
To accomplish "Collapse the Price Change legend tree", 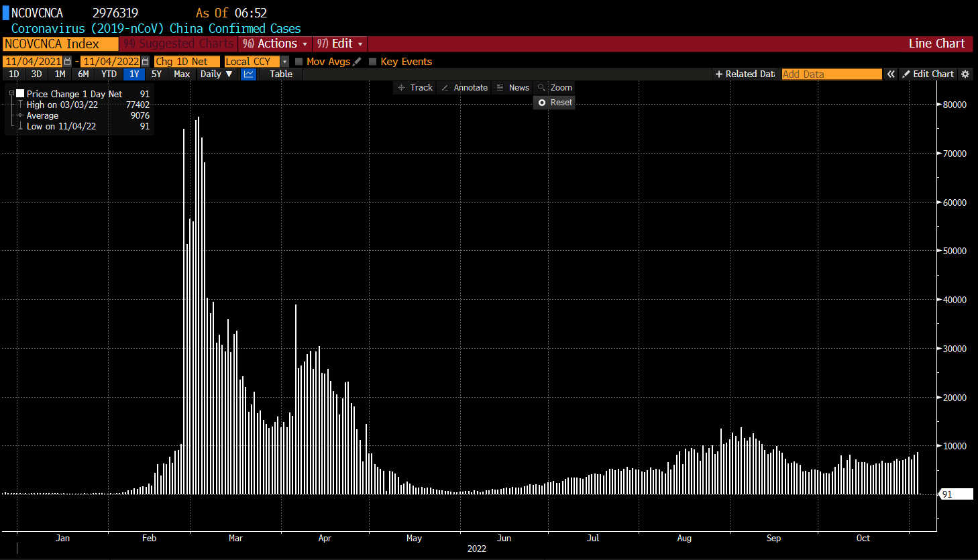I will pos(11,94).
